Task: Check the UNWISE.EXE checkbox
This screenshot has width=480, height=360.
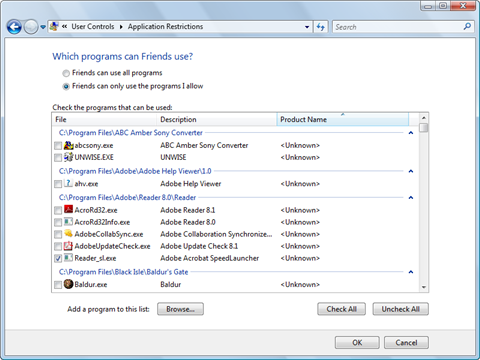Action: click(58, 157)
